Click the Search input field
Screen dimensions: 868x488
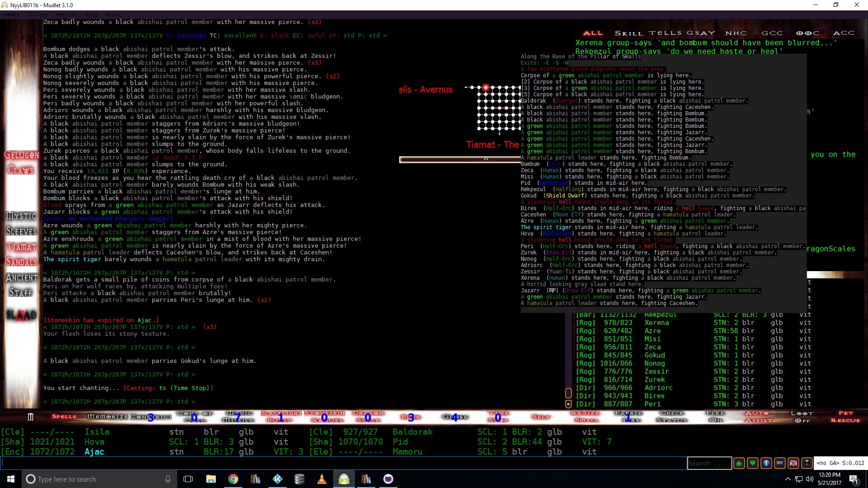[709, 463]
